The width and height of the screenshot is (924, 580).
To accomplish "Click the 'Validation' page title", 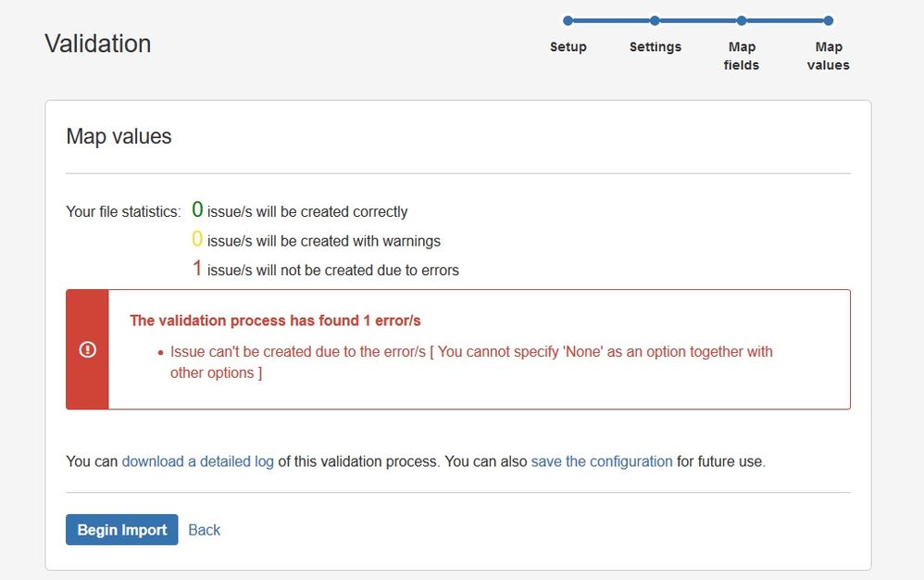I will tap(98, 44).
